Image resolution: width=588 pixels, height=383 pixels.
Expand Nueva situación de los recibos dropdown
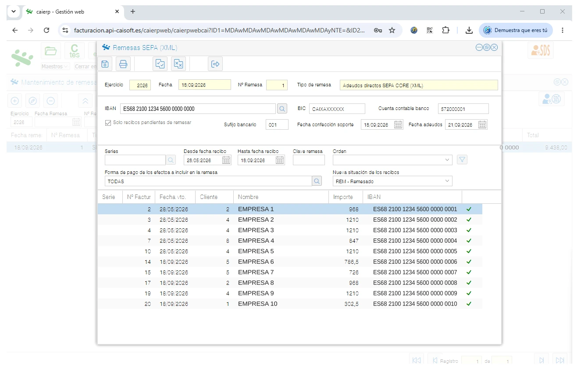point(447,181)
